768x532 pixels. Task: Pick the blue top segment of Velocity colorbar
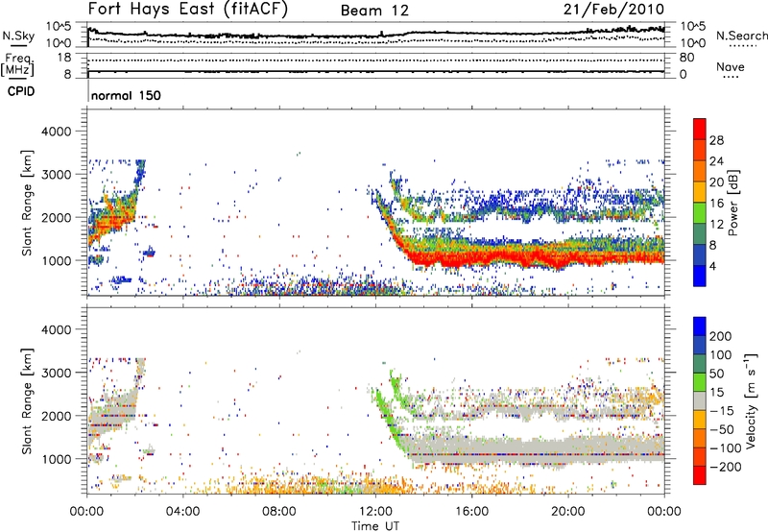[700, 326]
